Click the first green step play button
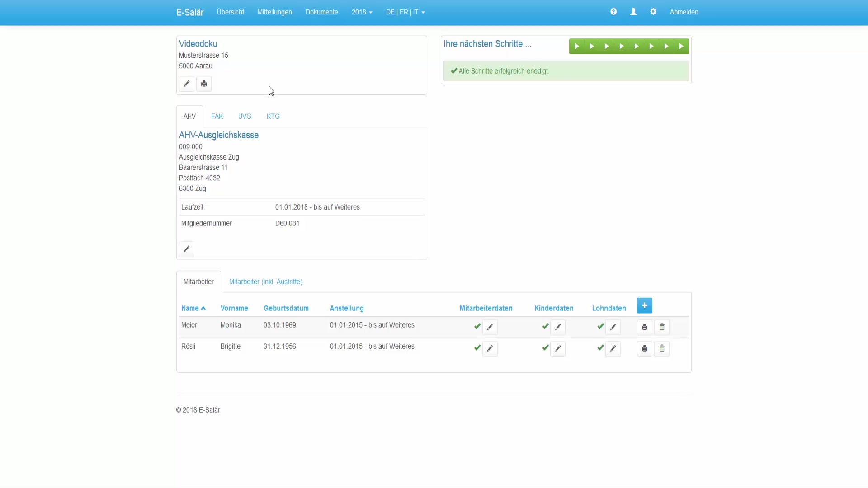The width and height of the screenshot is (868, 488). [576, 46]
